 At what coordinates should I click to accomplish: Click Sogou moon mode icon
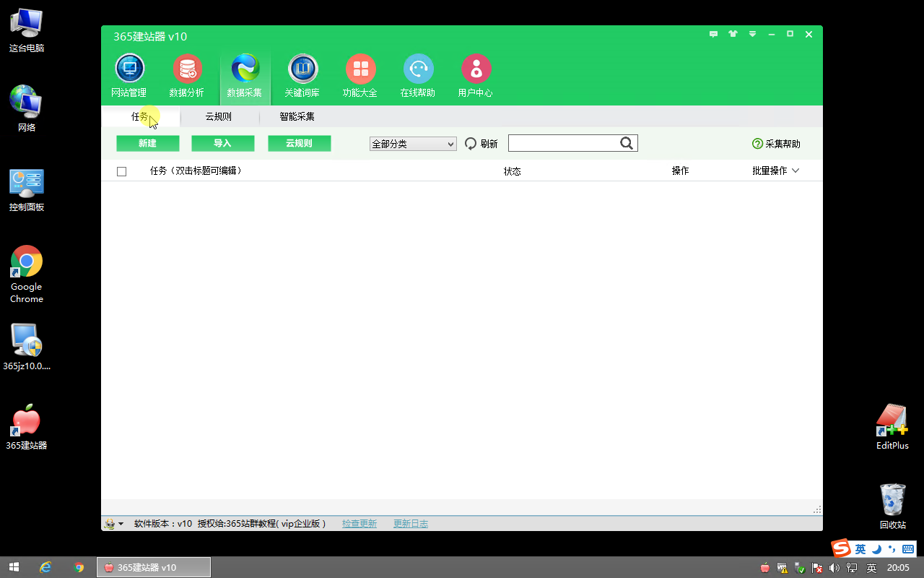click(877, 549)
